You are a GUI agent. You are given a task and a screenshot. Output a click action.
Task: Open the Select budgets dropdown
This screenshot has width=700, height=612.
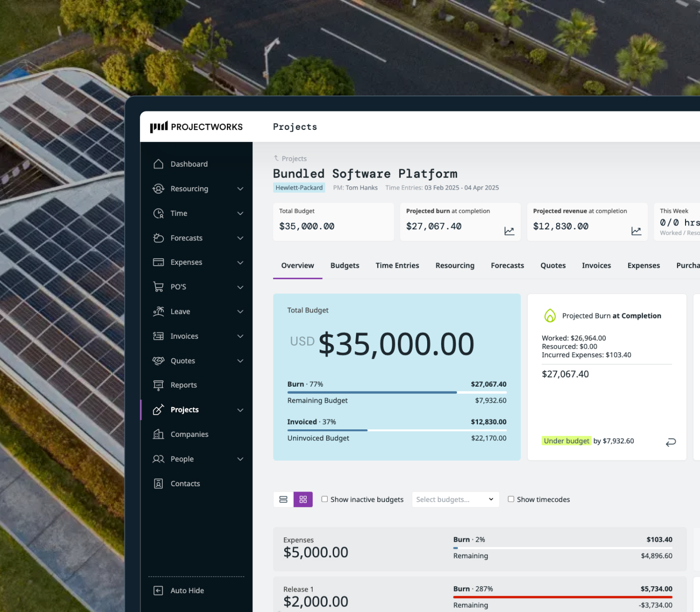tap(455, 499)
